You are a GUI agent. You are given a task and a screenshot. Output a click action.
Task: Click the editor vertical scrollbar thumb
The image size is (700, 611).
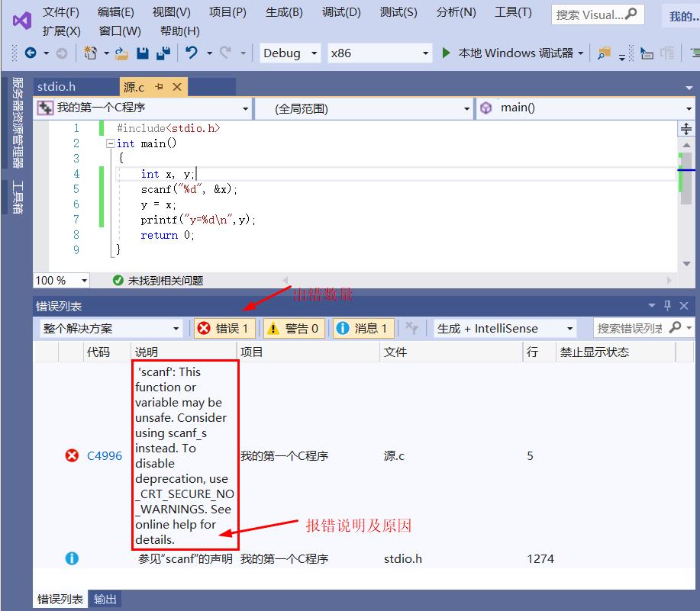[x=686, y=178]
